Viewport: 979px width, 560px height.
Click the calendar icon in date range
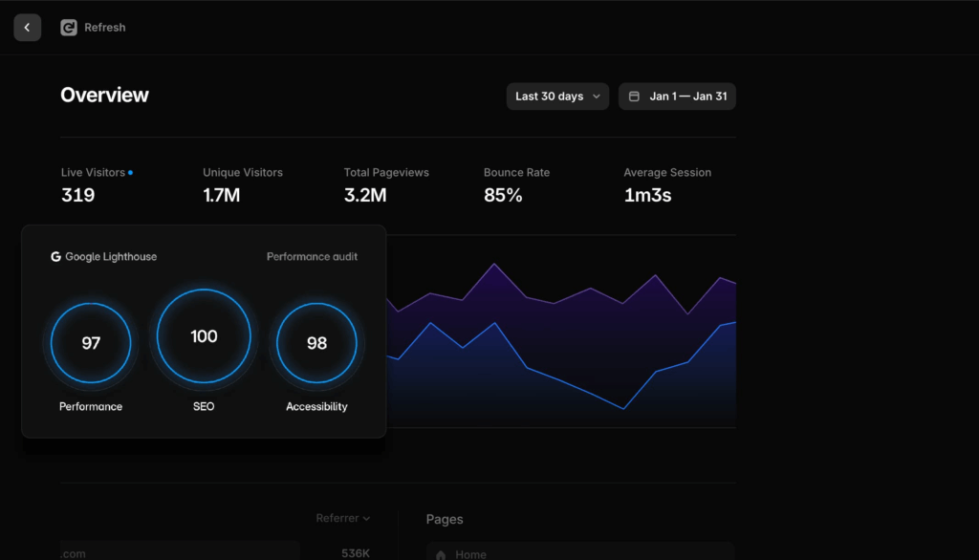(x=634, y=97)
